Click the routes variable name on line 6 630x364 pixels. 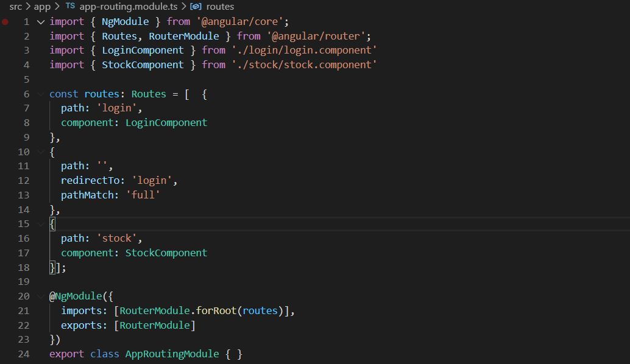[102, 94]
